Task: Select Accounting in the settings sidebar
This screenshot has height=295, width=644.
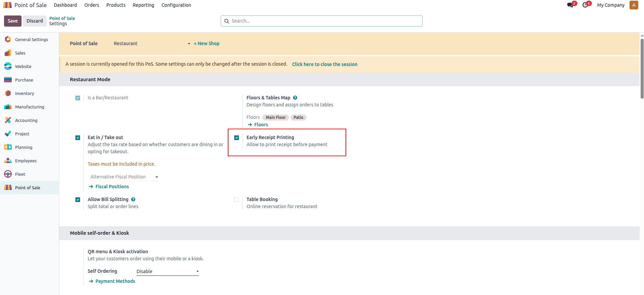Action: 29,120
